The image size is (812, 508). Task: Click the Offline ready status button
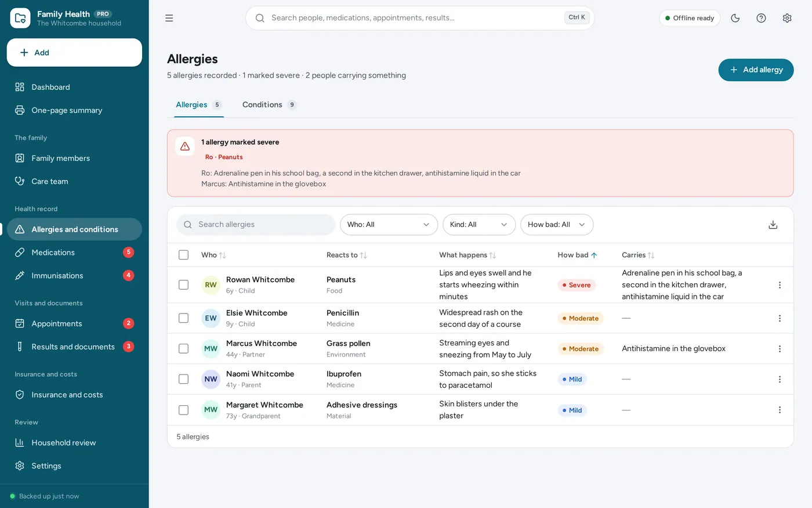(x=690, y=18)
